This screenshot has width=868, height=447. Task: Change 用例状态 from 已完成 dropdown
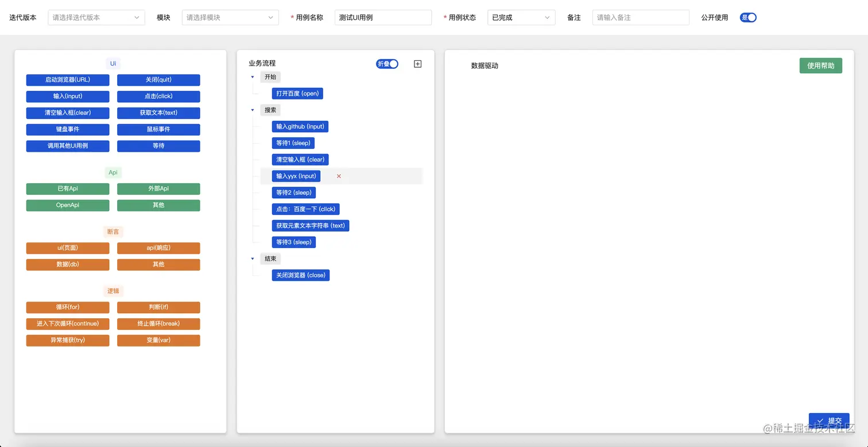[521, 17]
